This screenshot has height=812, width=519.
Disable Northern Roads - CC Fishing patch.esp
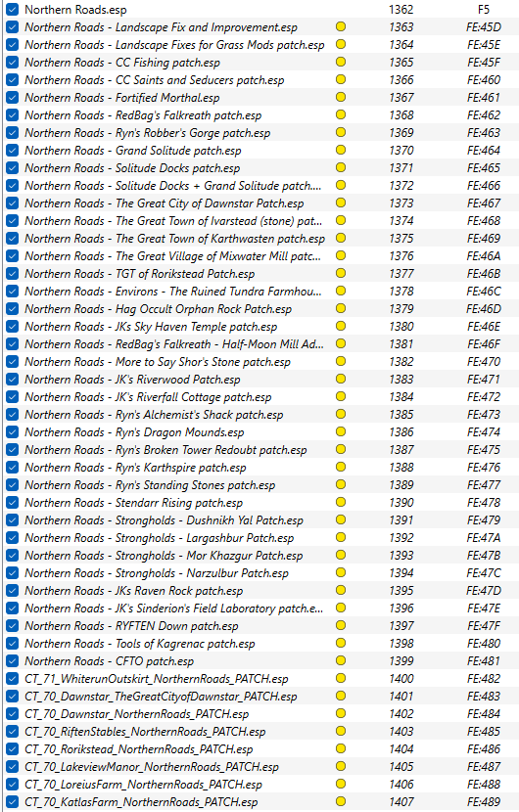point(13,63)
